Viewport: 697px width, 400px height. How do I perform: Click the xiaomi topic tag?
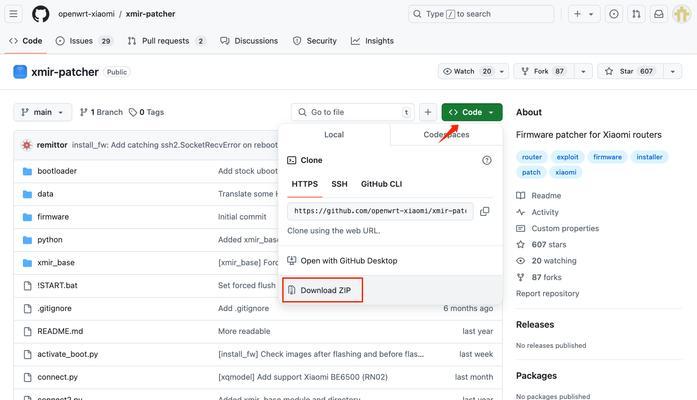point(565,172)
